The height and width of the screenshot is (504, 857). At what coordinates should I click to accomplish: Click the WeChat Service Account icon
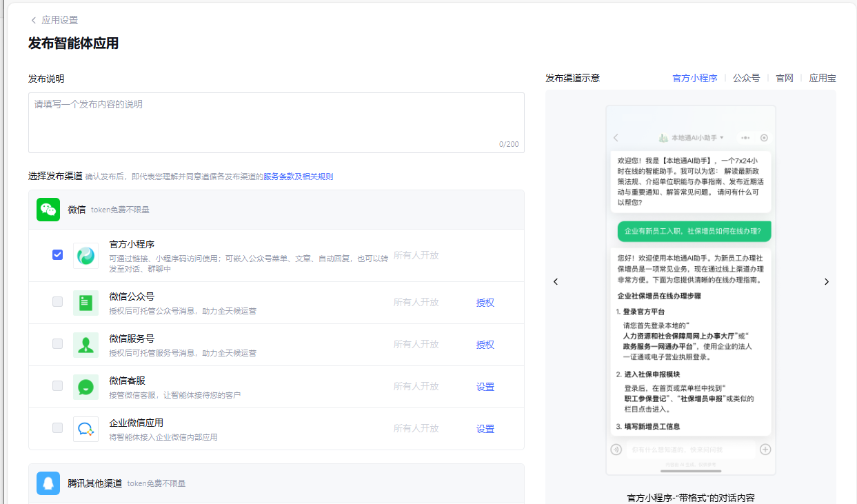tap(86, 345)
